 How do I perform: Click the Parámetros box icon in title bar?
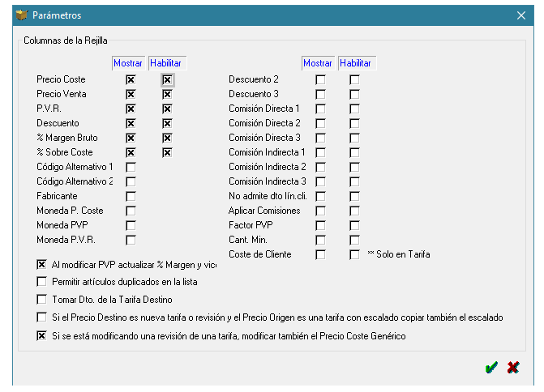(22, 15)
